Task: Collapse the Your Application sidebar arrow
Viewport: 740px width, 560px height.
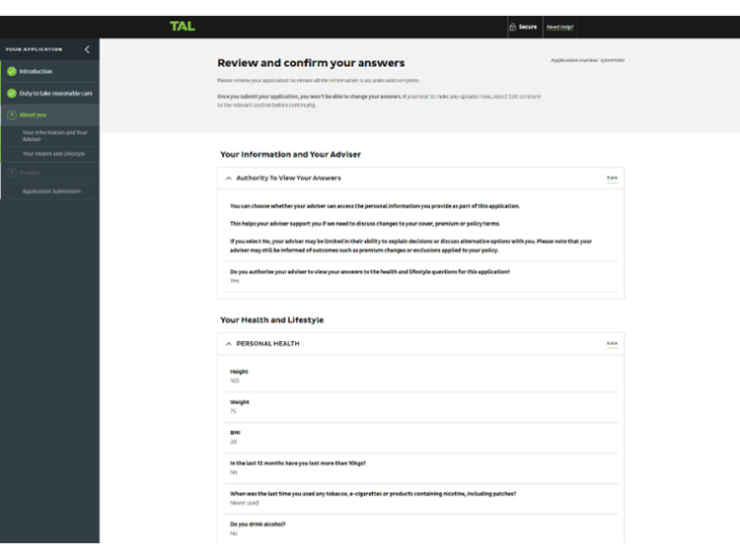Action: (87, 49)
